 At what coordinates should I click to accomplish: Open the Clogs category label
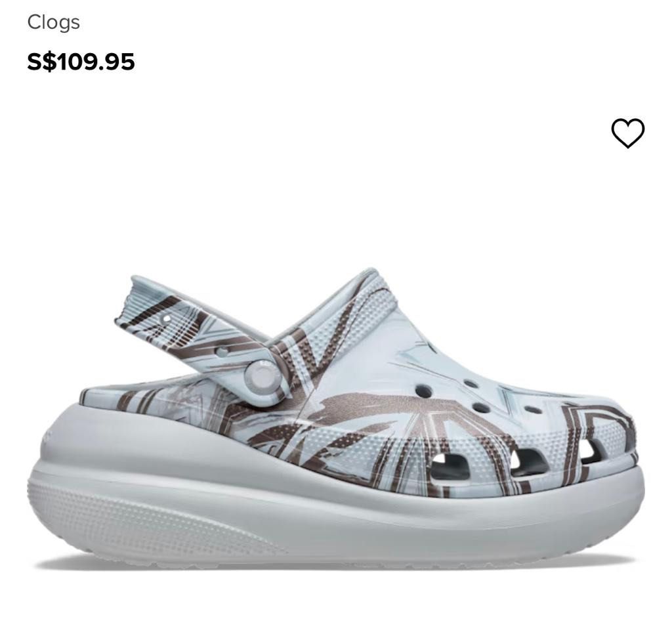[x=54, y=22]
